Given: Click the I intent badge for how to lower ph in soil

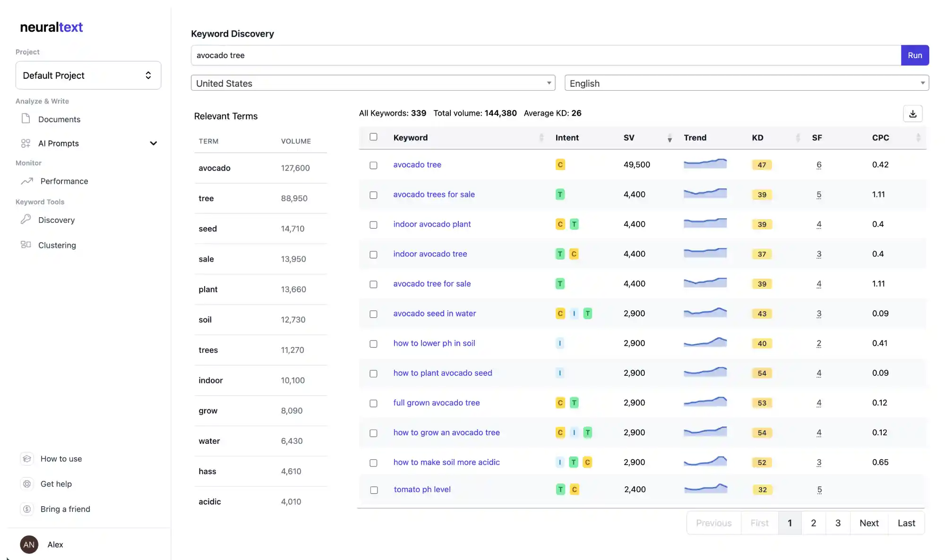Looking at the screenshot, I should pyautogui.click(x=560, y=343).
